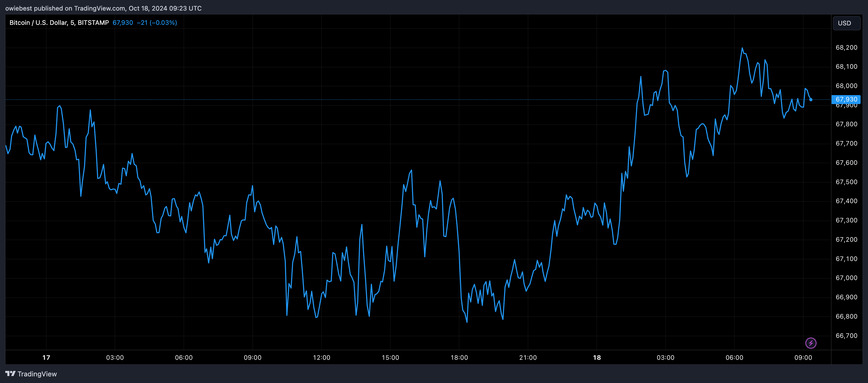Click the blue last-price dot on the line
Image resolution: width=868 pixels, height=383 pixels.
pos(811,100)
